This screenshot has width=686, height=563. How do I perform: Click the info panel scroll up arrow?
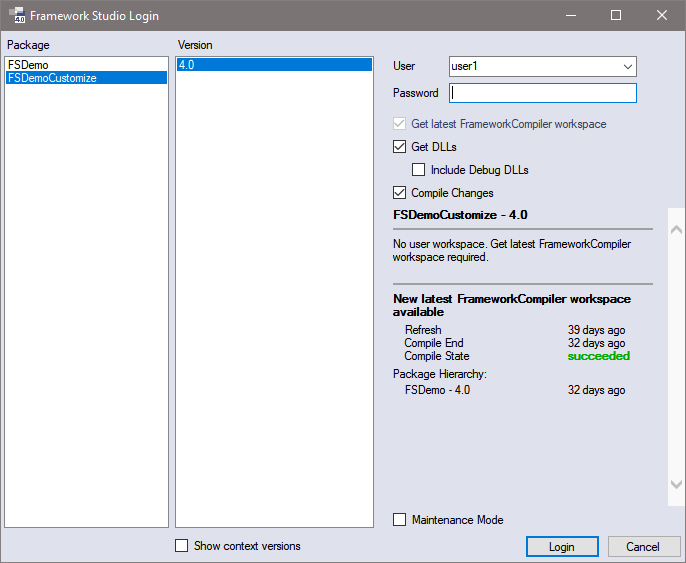click(676, 230)
